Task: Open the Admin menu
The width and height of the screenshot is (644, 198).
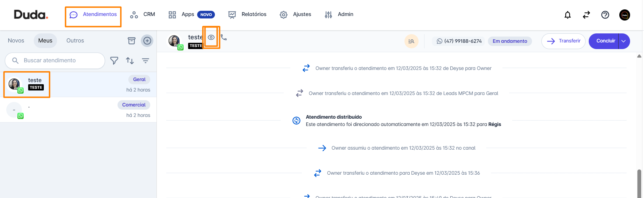Action: (x=339, y=15)
